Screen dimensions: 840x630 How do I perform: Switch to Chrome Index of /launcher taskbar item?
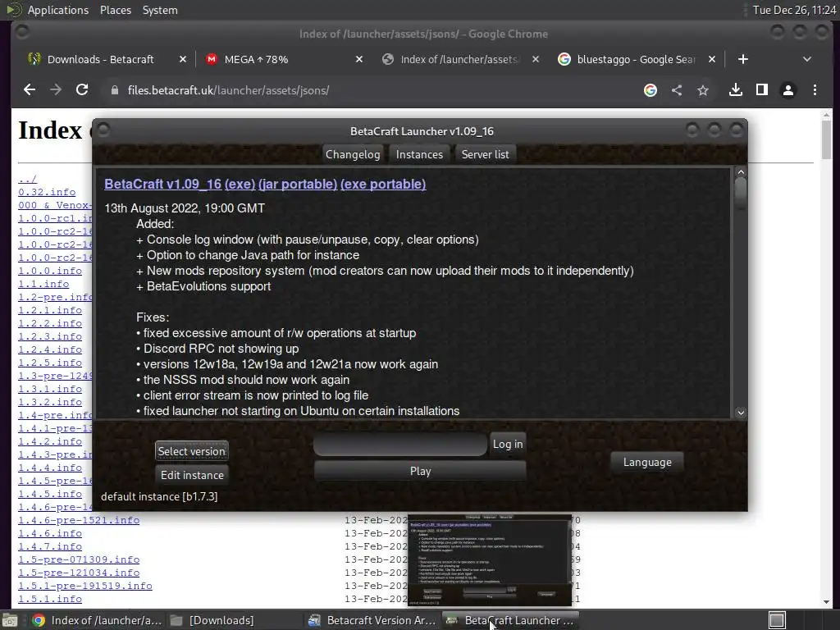(x=97, y=620)
